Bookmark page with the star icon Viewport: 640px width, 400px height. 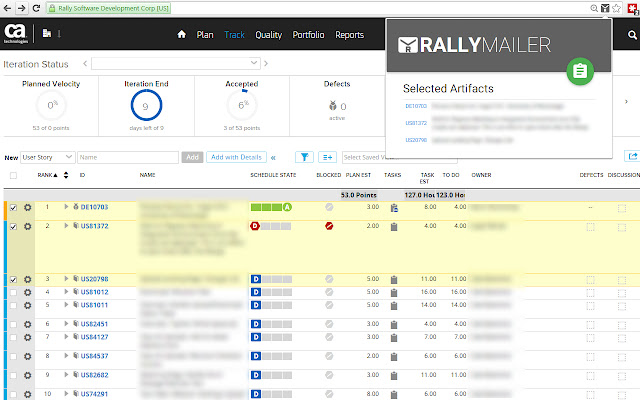pos(616,8)
